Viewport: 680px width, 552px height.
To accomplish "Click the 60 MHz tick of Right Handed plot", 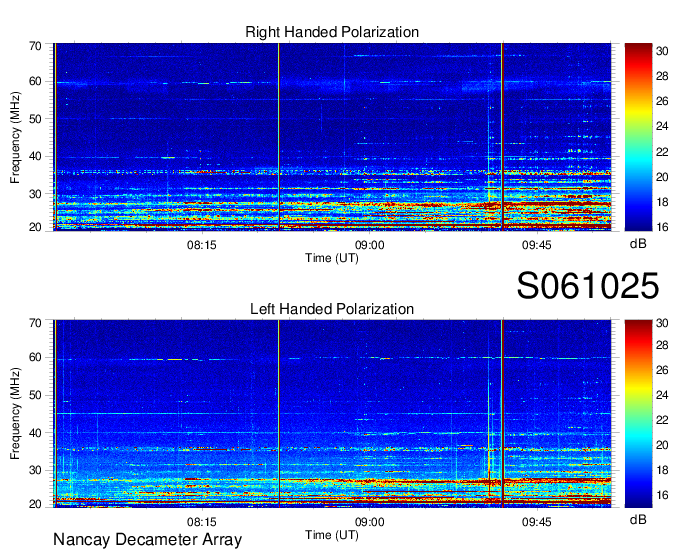I will click(x=35, y=81).
